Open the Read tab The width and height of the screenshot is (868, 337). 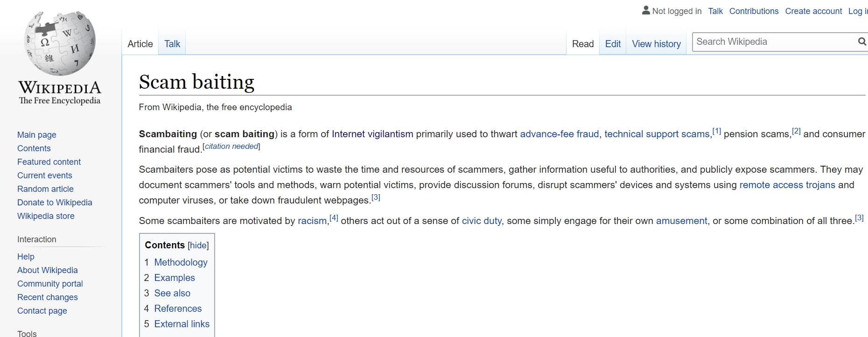click(583, 44)
